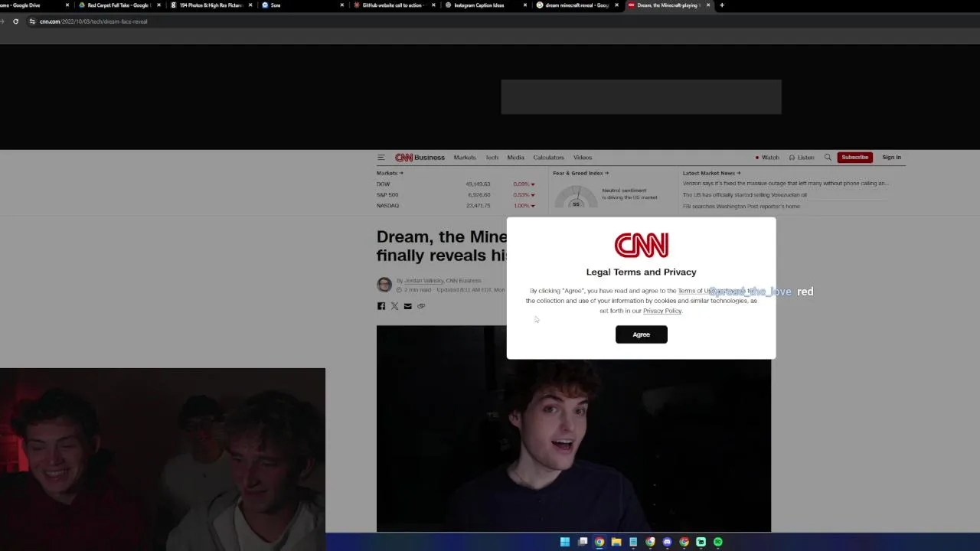Open Spotify from the taskbar
Screen dimensions: 980x551
[x=718, y=542]
